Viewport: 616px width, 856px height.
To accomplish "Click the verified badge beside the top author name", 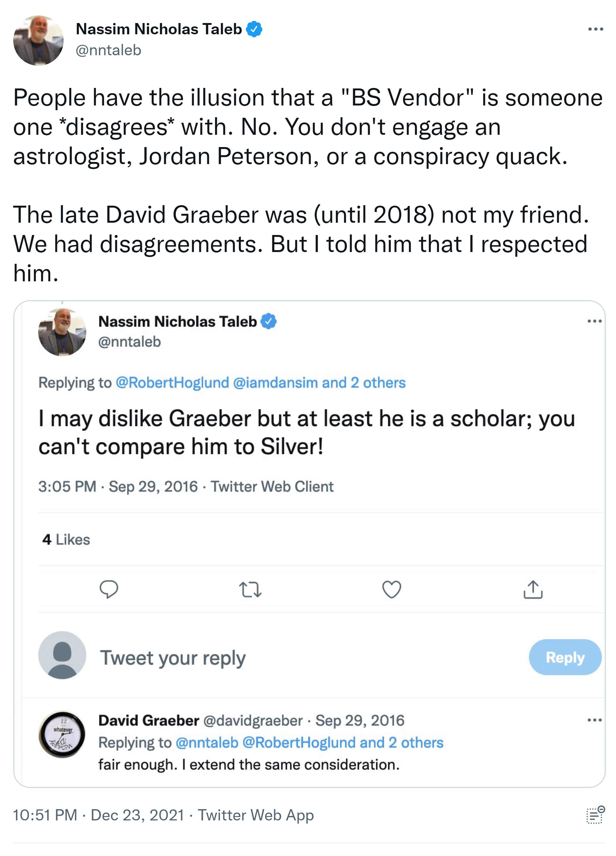I will tap(254, 29).
